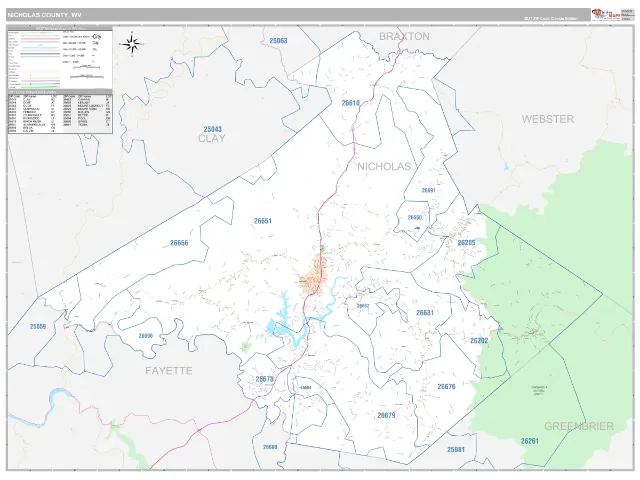The width and height of the screenshot is (640, 480).
Task: Select ZIP code label 25063
Action: (x=278, y=41)
